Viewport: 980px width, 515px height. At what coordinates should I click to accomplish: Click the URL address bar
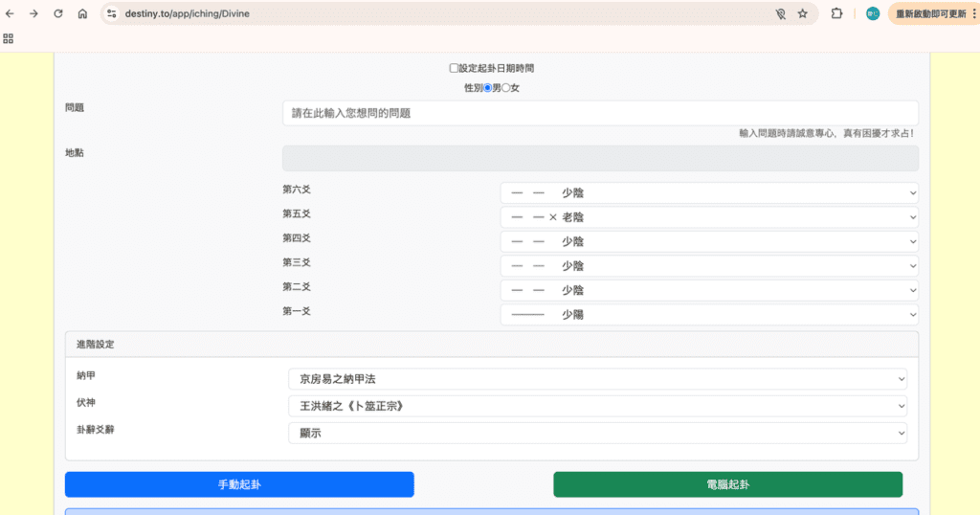(x=431, y=14)
